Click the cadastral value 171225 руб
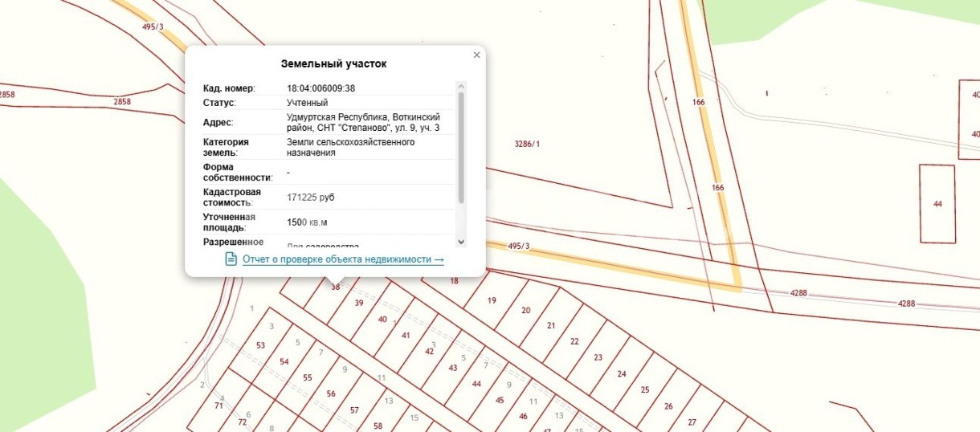This screenshot has width=980, height=432. 311,197
